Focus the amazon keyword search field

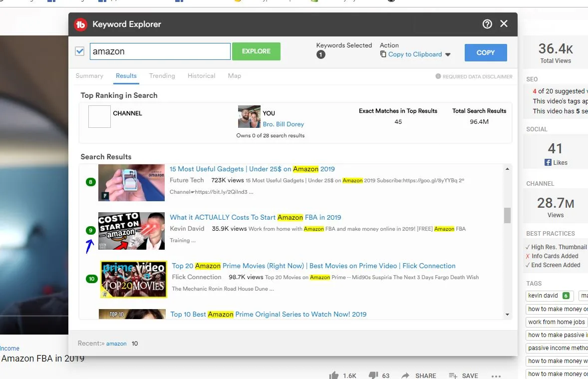click(160, 51)
